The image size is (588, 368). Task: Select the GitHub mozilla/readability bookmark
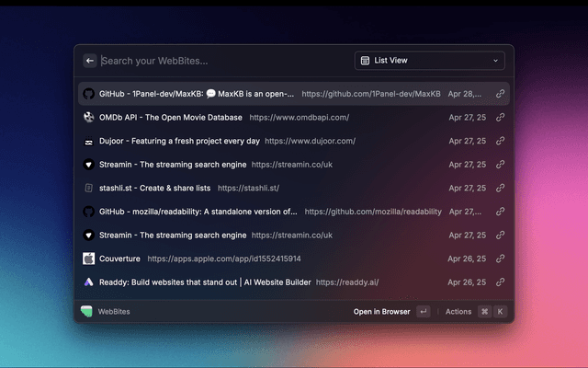click(198, 212)
